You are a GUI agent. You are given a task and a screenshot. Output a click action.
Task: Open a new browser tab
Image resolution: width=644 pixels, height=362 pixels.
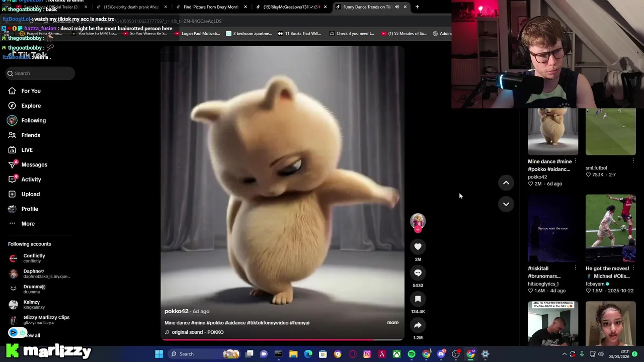coord(417,7)
